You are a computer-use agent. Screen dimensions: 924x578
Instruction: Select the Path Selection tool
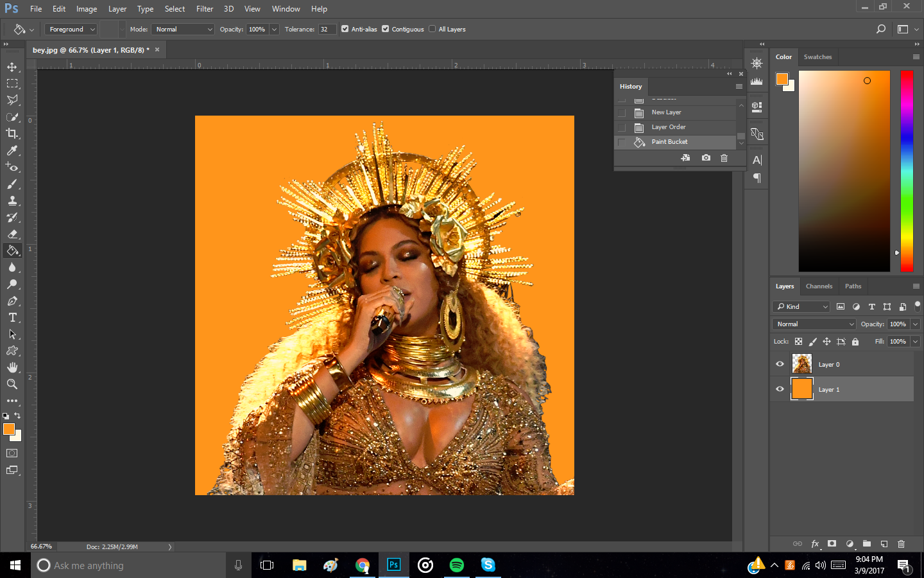click(x=12, y=334)
